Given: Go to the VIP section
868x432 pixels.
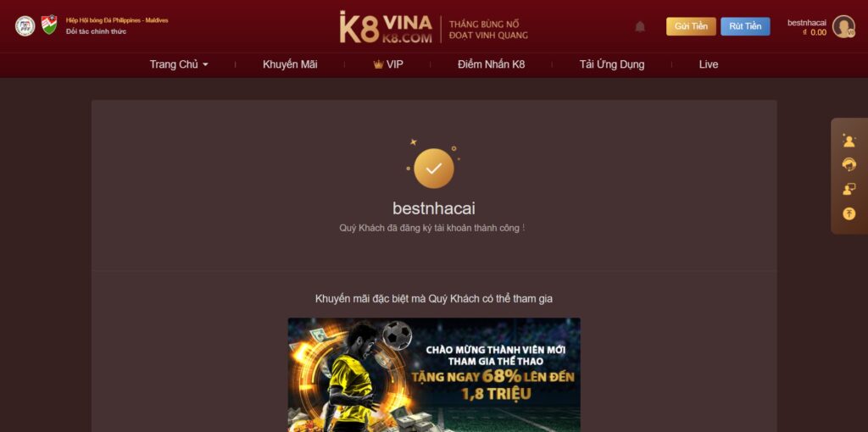Looking at the screenshot, I should [388, 64].
